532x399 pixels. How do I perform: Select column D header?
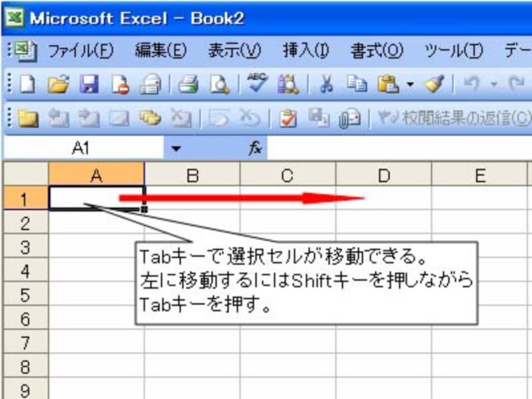tap(384, 174)
